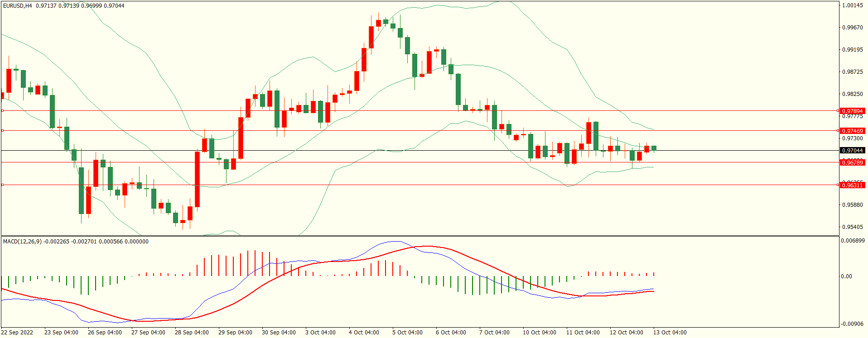Click the 0.99670 price scale label
Image resolution: width=868 pixels, height=338 pixels.
[x=853, y=28]
